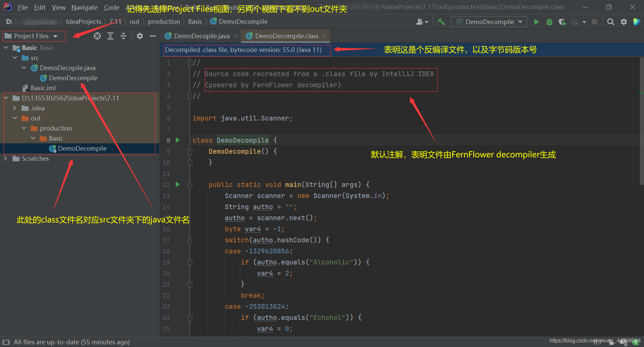This screenshot has height=347, width=644.
Task: Expand the .idea folder
Action: click(x=14, y=108)
